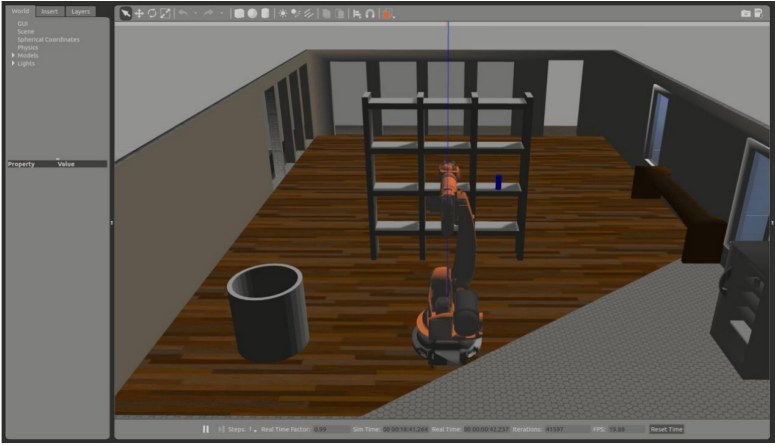Select the arrow selection mode tool

pyautogui.click(x=126, y=13)
